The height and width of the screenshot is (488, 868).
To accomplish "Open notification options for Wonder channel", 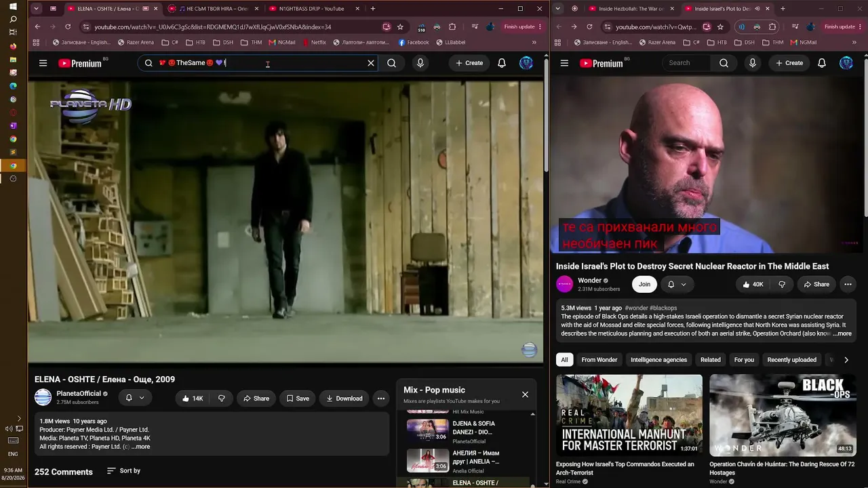I will tap(677, 285).
